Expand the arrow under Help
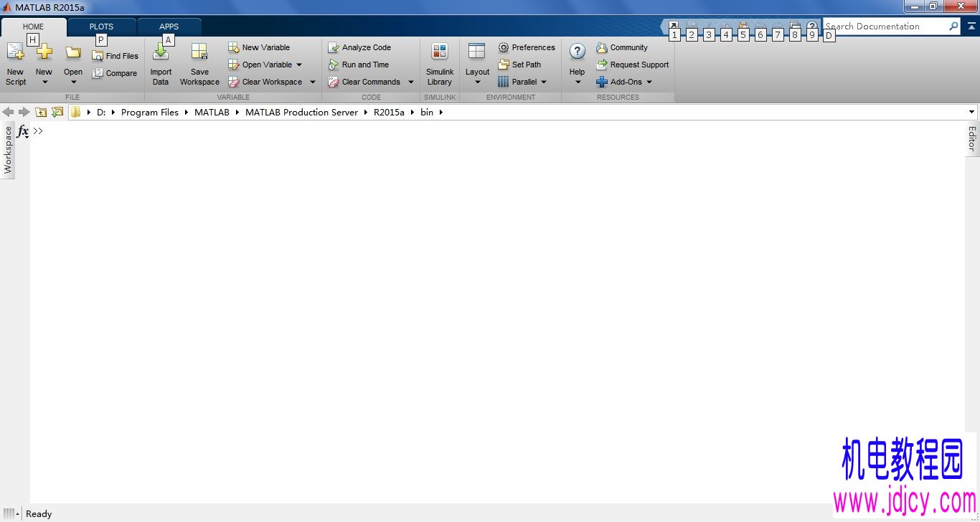Viewport: 980px width, 522px height. (578, 82)
